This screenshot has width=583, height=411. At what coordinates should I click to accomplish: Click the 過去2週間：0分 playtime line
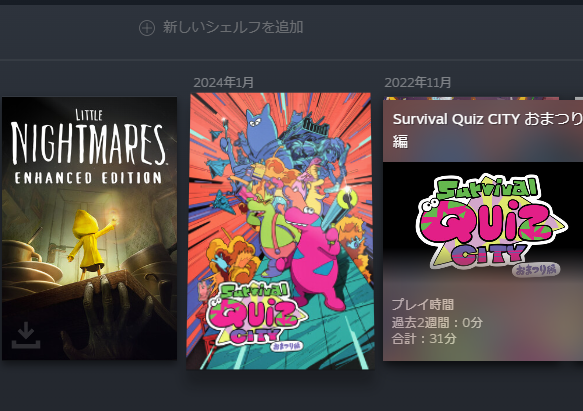click(437, 322)
